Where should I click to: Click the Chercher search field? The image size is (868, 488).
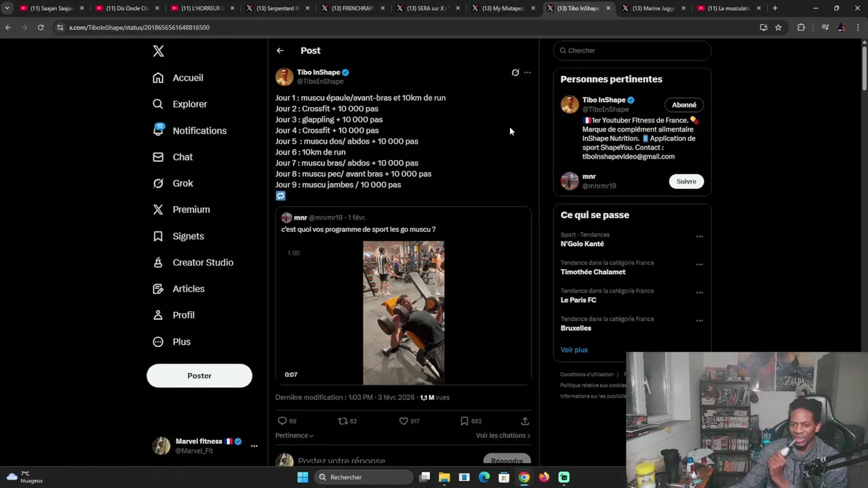tap(632, 51)
